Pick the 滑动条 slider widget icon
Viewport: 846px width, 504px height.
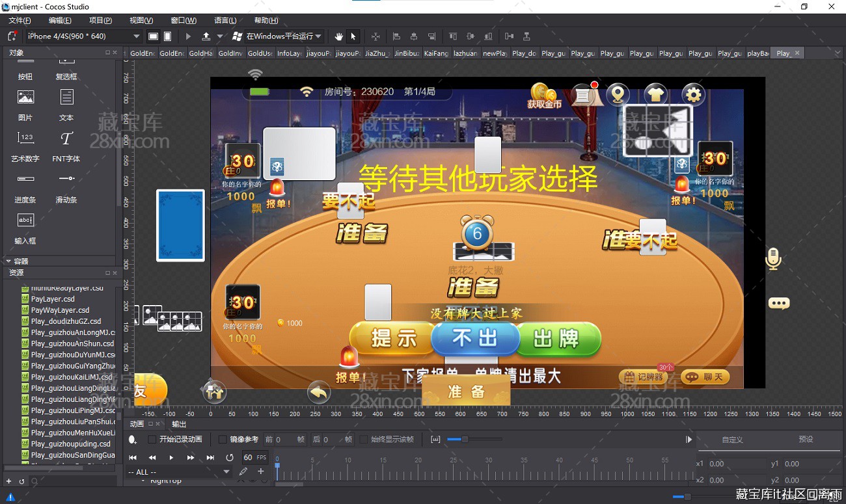[x=66, y=179]
